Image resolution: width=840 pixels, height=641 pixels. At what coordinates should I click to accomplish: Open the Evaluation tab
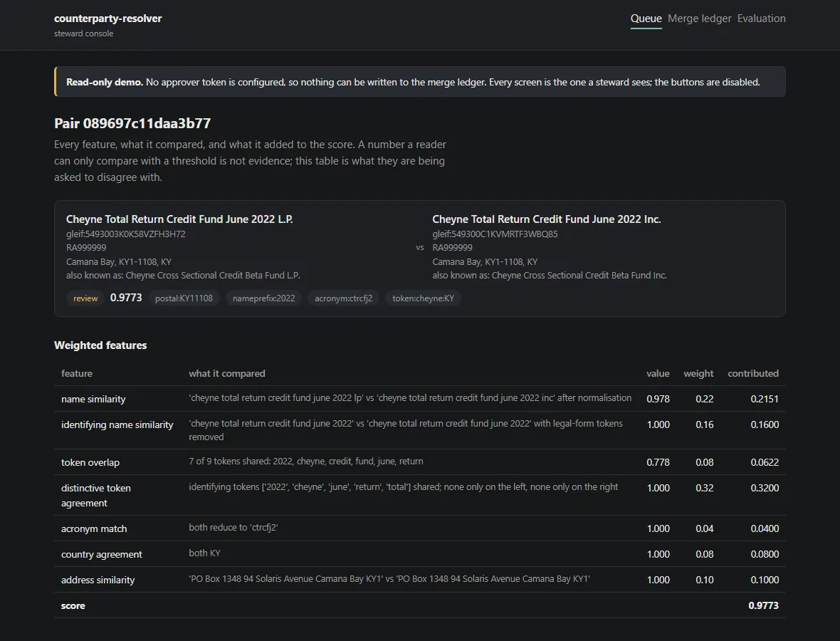(761, 19)
